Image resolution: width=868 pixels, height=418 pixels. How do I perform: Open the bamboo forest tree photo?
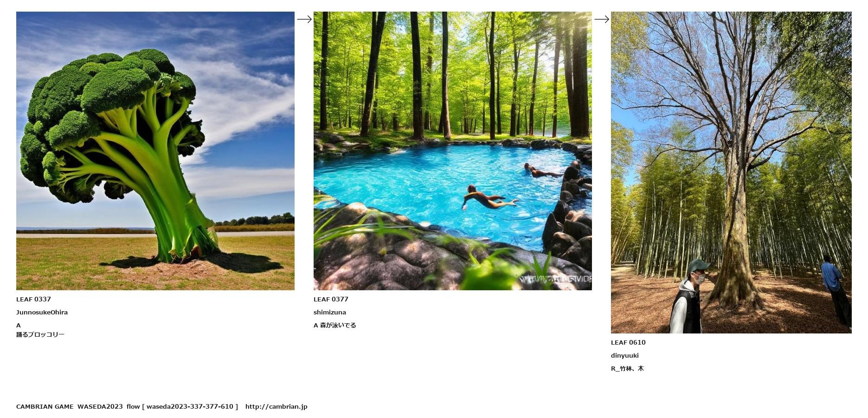(731, 172)
